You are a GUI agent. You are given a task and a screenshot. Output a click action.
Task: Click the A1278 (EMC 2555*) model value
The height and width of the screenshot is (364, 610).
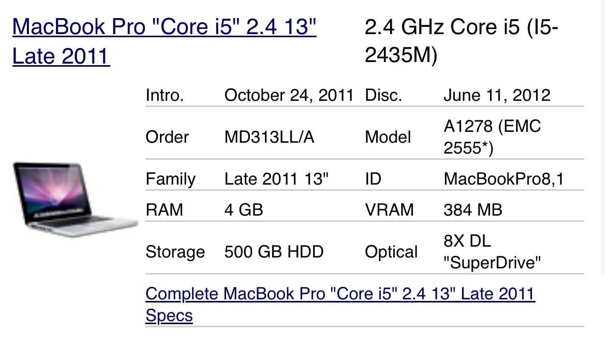click(x=492, y=138)
